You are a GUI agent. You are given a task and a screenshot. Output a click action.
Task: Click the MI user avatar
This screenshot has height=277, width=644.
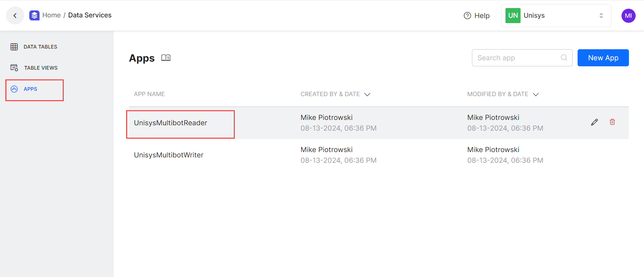pos(628,16)
